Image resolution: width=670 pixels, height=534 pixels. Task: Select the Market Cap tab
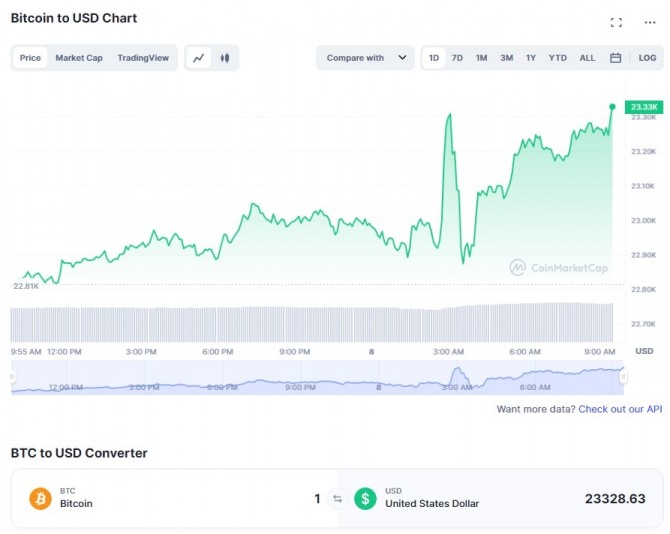tap(79, 58)
